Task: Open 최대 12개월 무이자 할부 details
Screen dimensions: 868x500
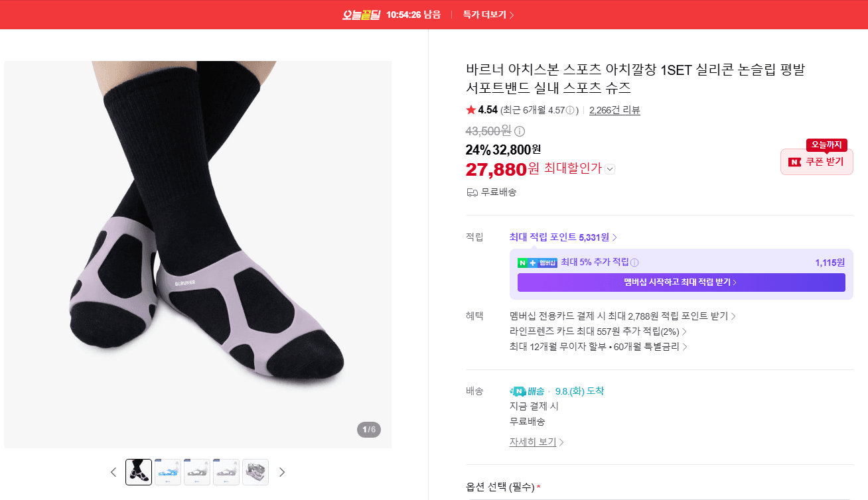Action: [x=598, y=347]
